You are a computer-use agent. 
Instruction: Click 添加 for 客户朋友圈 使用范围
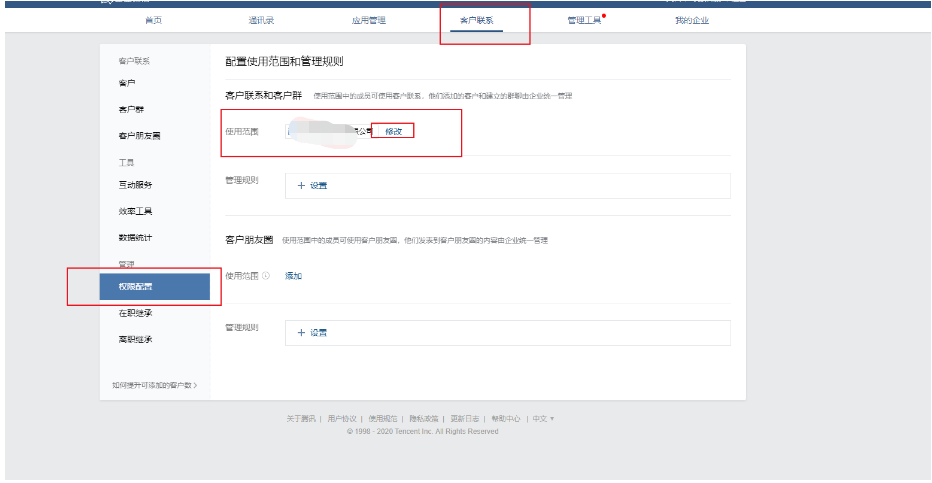(294, 276)
